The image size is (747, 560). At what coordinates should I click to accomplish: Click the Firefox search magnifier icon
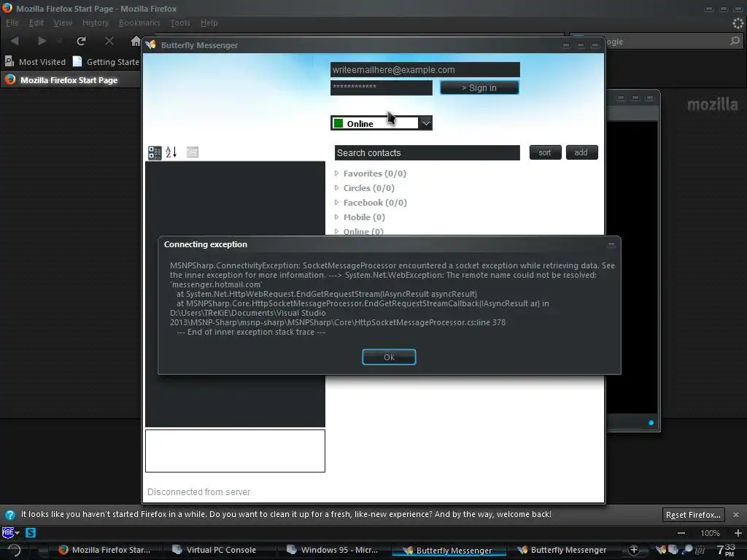[735, 42]
